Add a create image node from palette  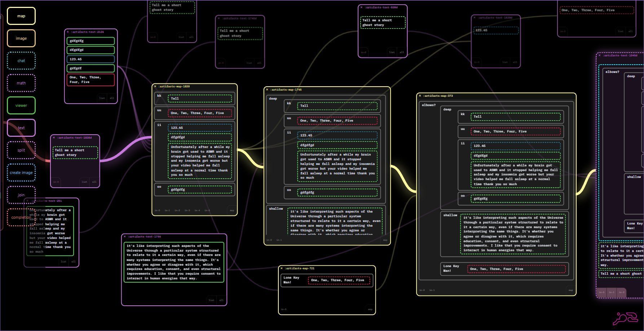(x=21, y=173)
